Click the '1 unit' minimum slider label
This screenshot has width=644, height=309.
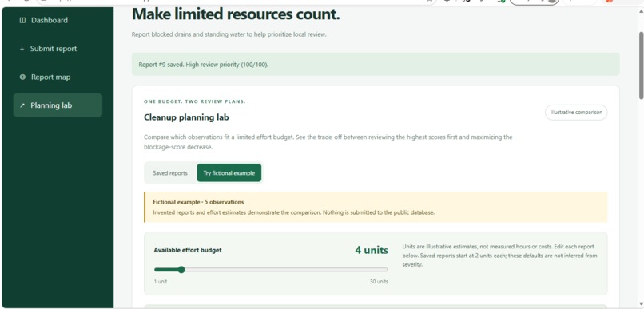pos(161,282)
